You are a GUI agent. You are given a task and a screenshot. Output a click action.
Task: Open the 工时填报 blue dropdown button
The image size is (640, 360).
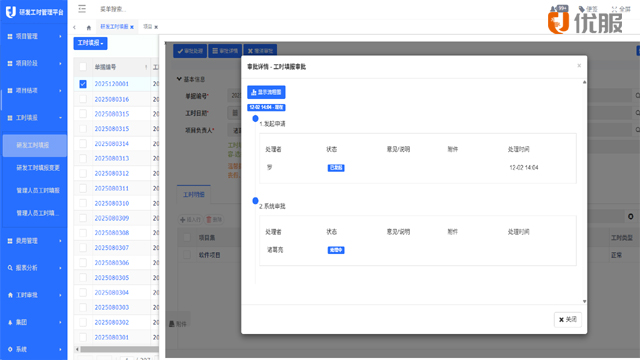point(90,43)
